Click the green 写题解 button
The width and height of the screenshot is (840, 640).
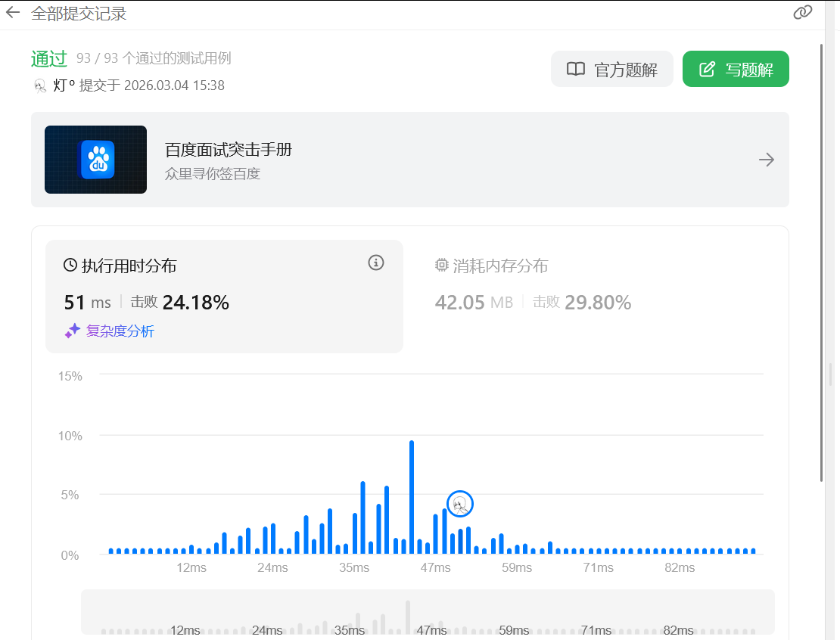point(735,70)
